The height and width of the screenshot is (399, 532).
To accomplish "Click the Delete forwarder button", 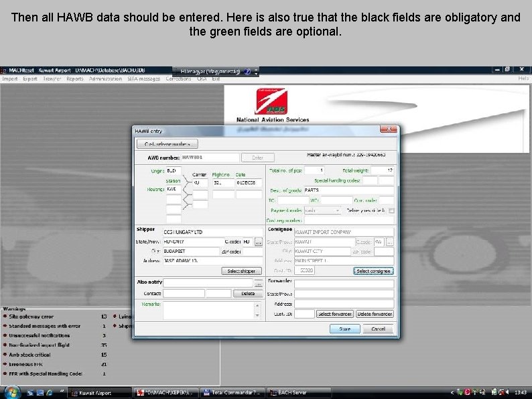I will click(x=375, y=314).
